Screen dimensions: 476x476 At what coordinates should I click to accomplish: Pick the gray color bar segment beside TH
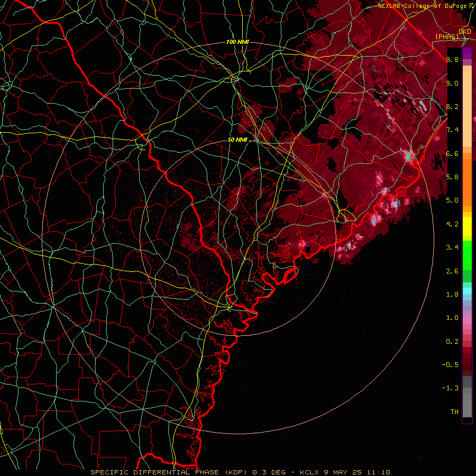point(467,407)
